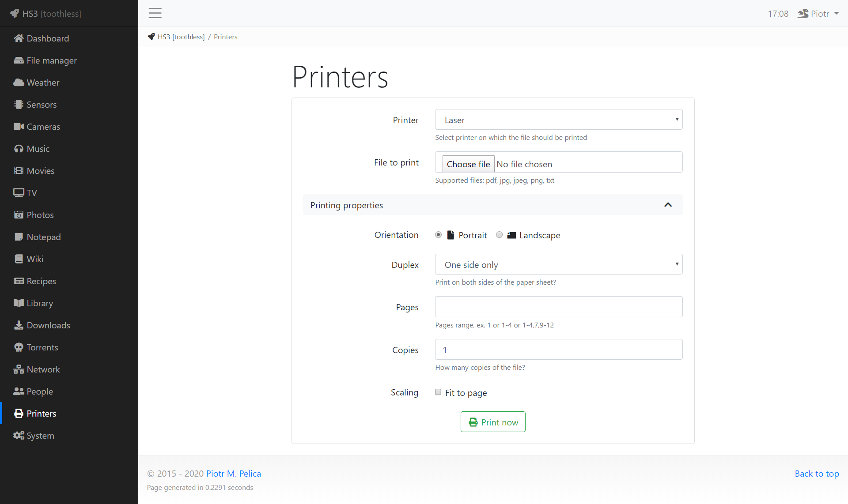Collapse the Printing properties section

(x=668, y=205)
